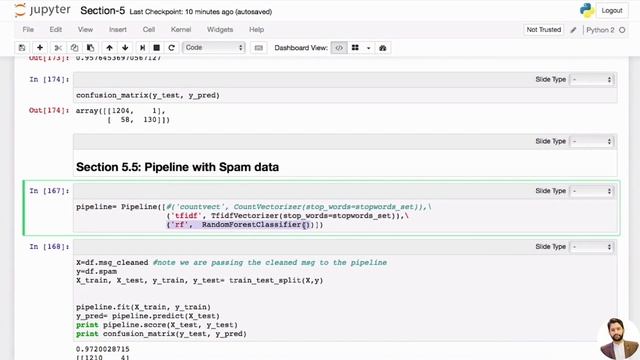Viewport: 640px width, 360px height.
Task: Click the presenter webcam thumbnail
Action: coord(618,339)
